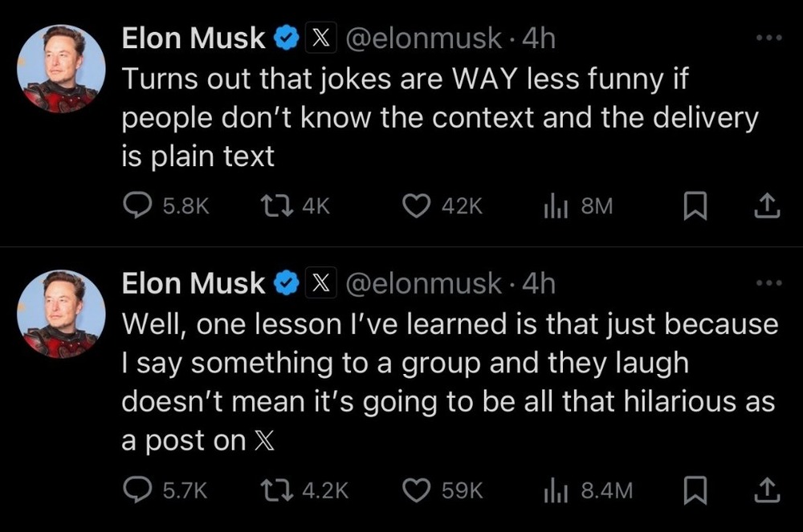Bookmark the first post about jokes

point(692,207)
